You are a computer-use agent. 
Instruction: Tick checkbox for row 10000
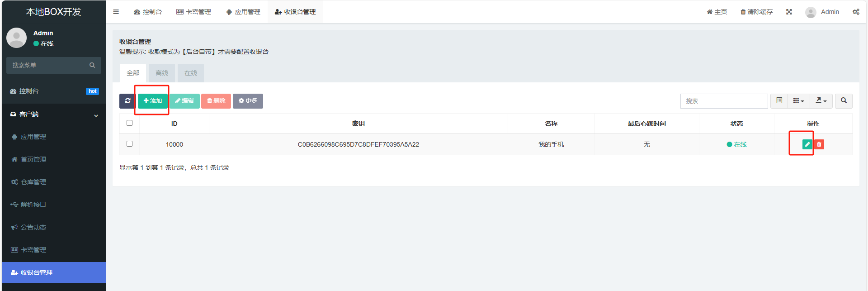click(129, 144)
